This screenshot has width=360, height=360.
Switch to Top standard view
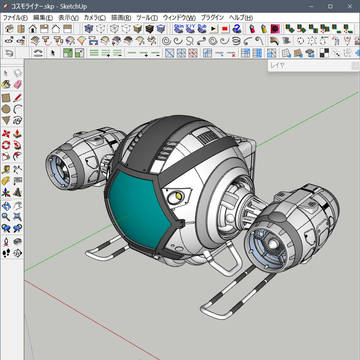point(21,29)
